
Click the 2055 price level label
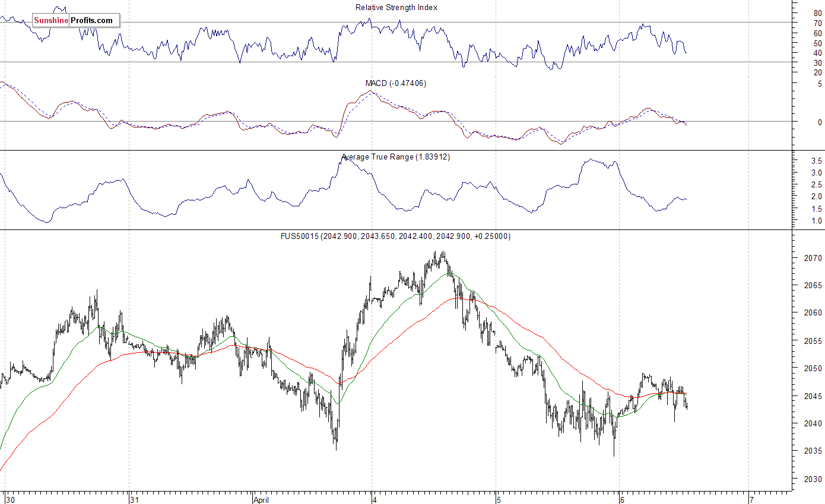tap(813, 341)
